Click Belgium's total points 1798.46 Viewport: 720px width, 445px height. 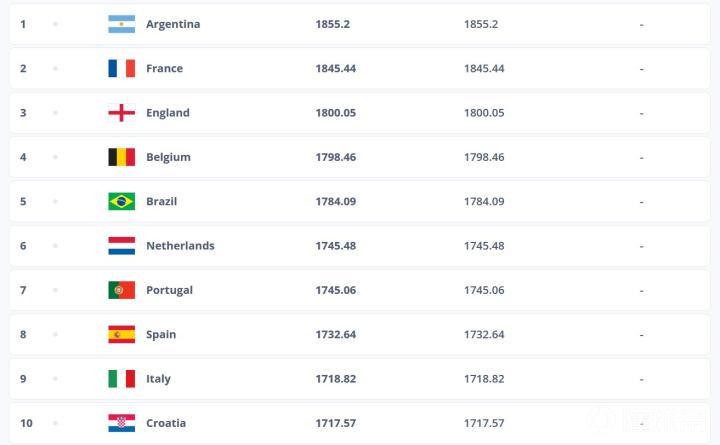click(336, 157)
